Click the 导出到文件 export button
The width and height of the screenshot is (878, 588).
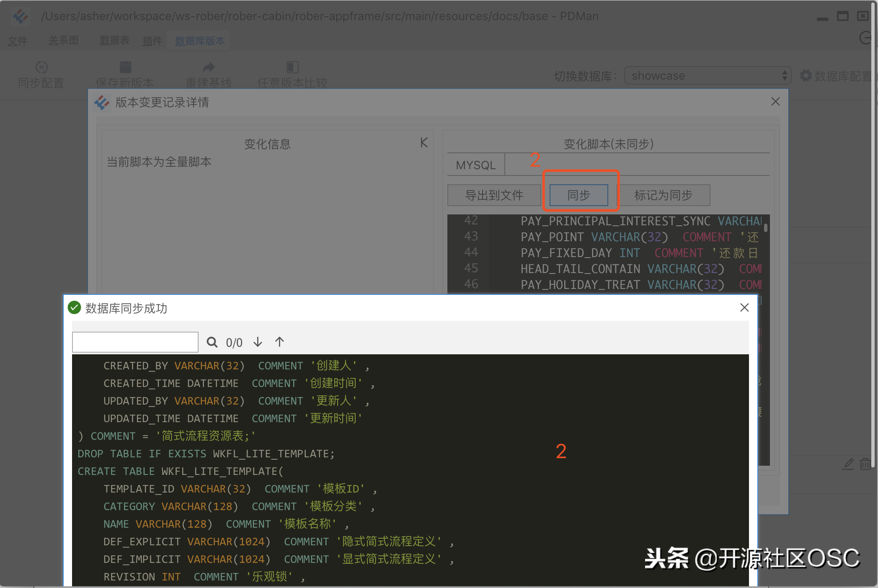pos(493,194)
